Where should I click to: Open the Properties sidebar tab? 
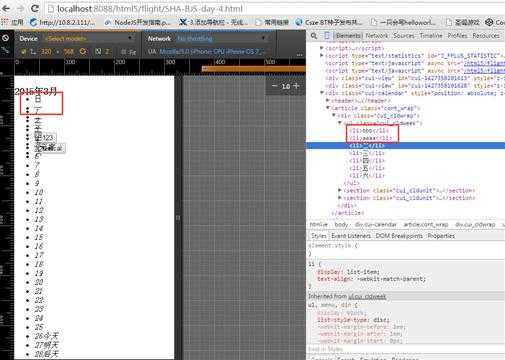pos(441,236)
